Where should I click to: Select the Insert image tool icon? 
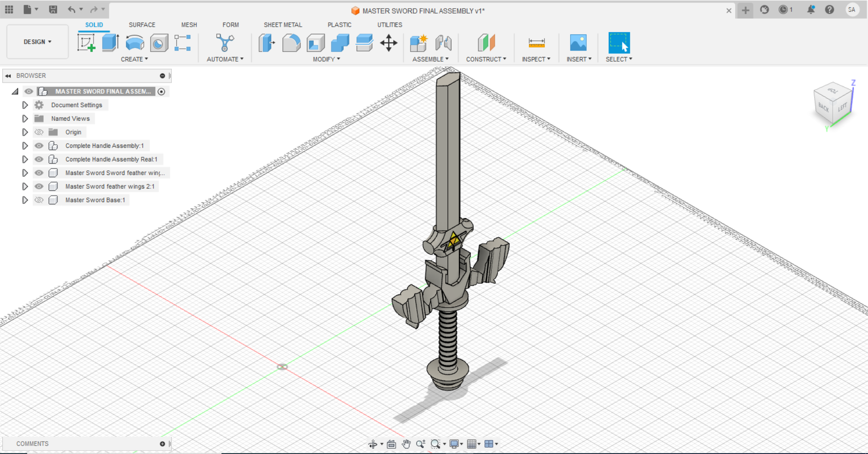click(x=578, y=43)
